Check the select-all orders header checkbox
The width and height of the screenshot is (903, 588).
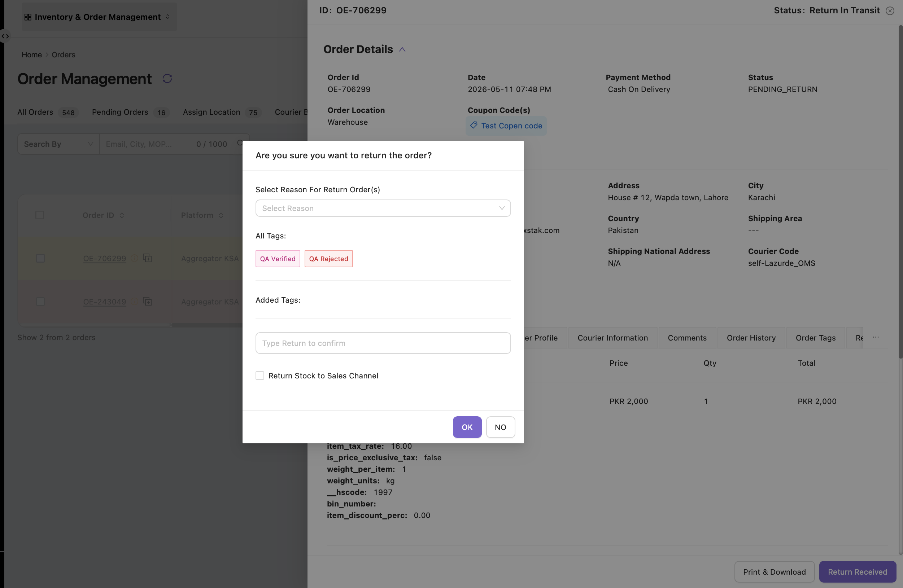click(x=40, y=215)
